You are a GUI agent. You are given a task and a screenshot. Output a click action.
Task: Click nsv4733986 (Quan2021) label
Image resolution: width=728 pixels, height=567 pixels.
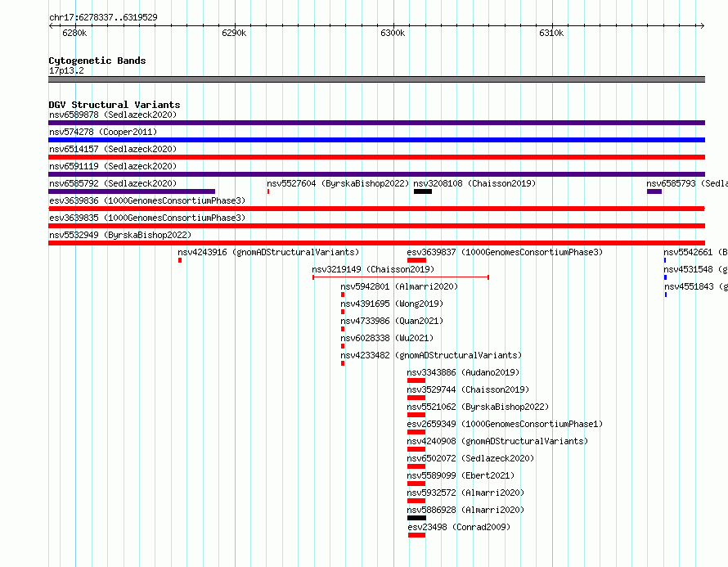click(392, 321)
